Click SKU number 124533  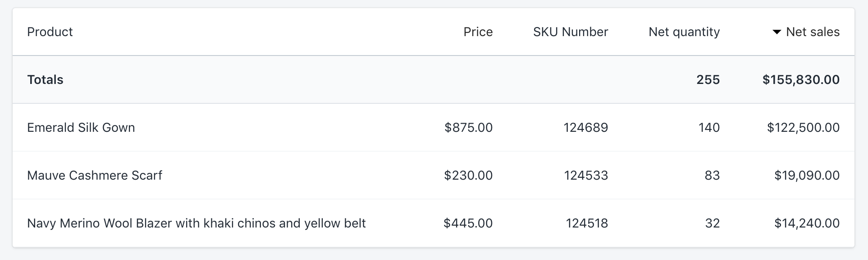(586, 176)
